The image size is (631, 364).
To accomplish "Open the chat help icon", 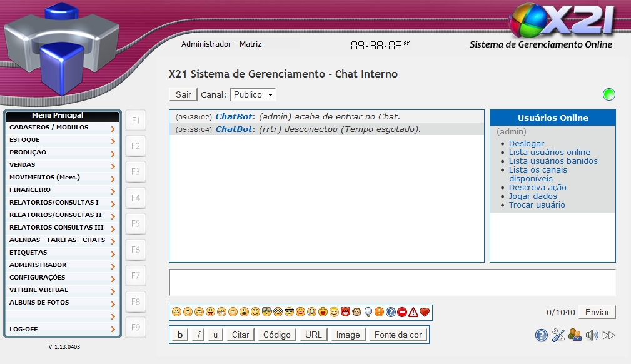I will click(x=542, y=335).
